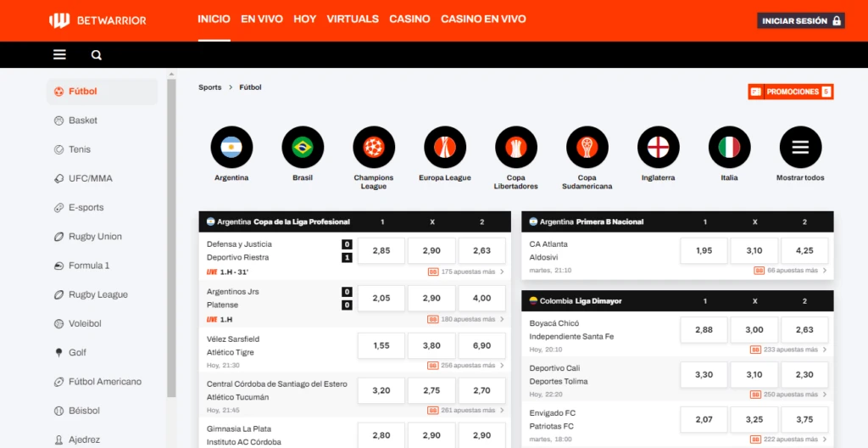This screenshot has width=868, height=448.
Task: Open Rugby League in the sidebar
Action: click(98, 294)
